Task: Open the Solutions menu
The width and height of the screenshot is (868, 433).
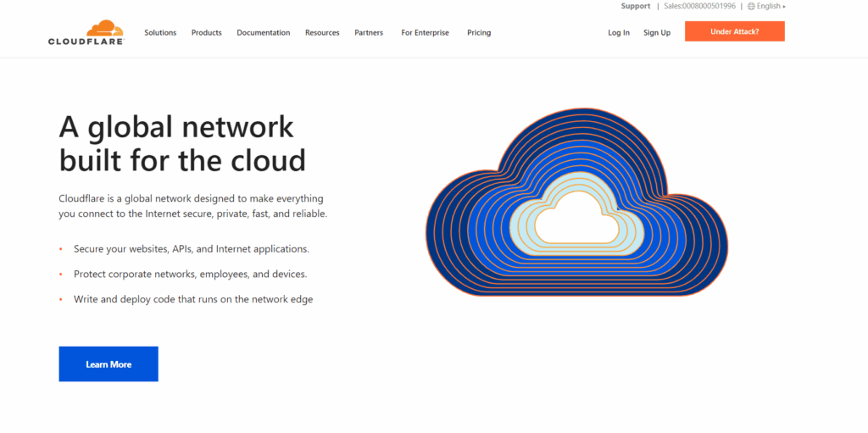Action: pyautogui.click(x=160, y=33)
